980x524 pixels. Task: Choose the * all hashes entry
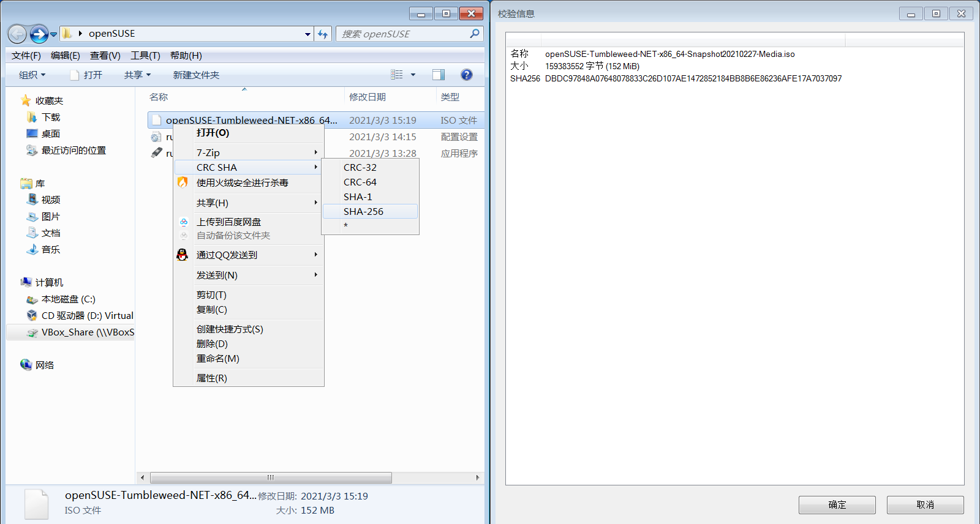click(x=370, y=226)
